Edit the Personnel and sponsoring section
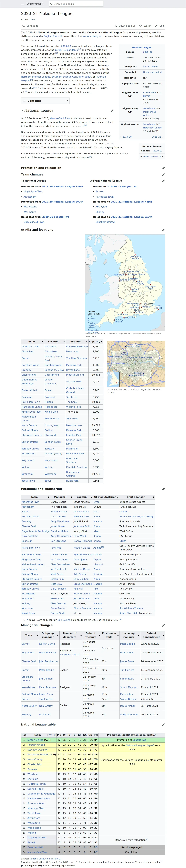The image size is (186, 868). point(163,489)
